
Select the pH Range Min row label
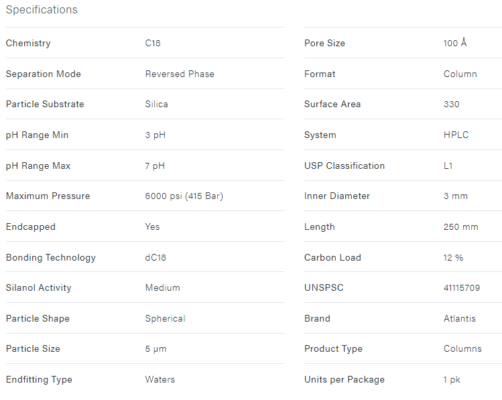37,135
